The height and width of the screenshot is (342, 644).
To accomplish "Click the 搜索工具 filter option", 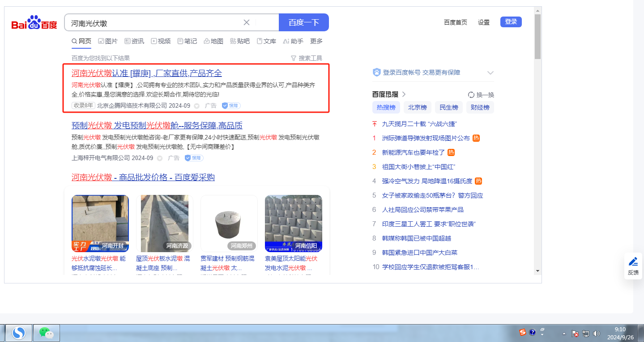I will pyautogui.click(x=307, y=58).
